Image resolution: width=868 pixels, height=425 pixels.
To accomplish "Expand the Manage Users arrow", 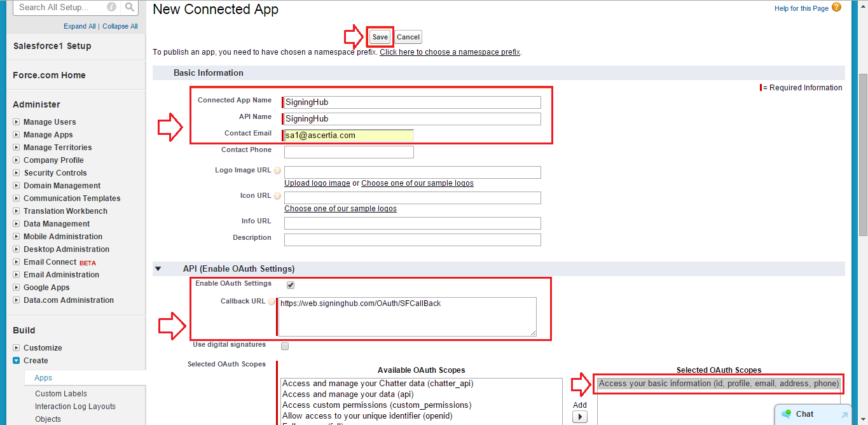I will (x=17, y=122).
